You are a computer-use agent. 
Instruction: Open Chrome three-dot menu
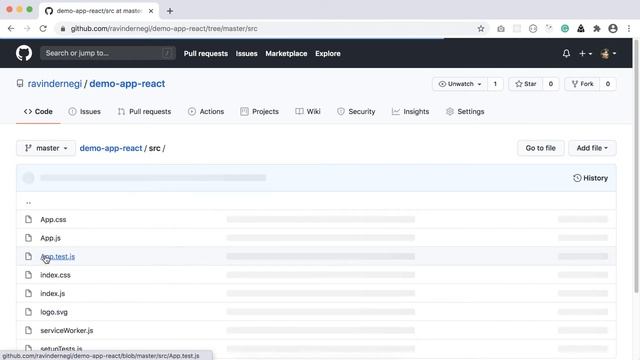point(629,29)
